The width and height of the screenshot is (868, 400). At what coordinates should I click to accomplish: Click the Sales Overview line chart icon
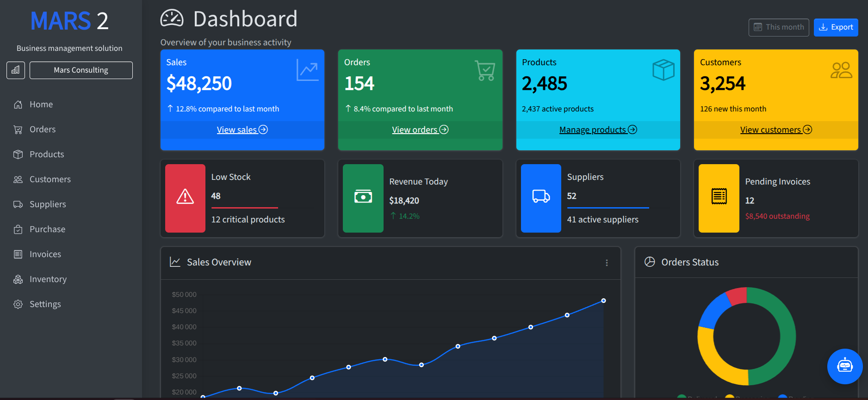click(x=175, y=262)
